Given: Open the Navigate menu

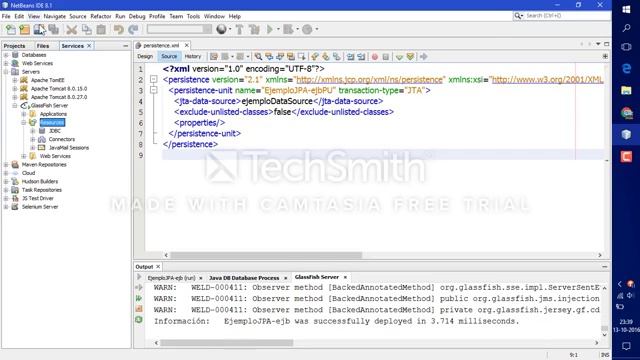Looking at the screenshot, I should (55, 16).
